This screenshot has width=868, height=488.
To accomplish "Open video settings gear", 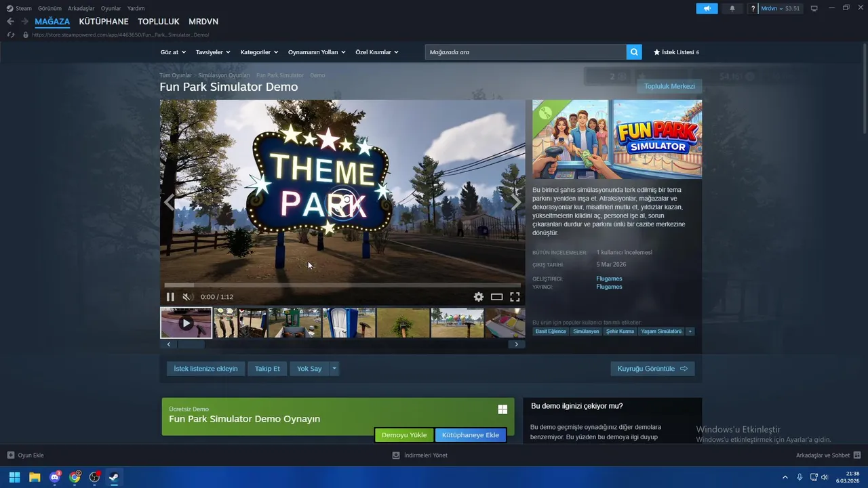I will 479,297.
